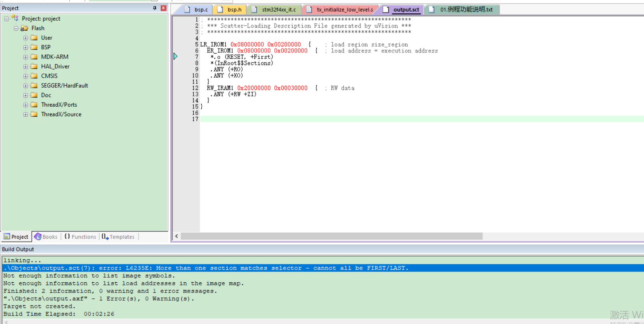Click the 'Target not created.' output line
The height and width of the screenshot is (324, 644).
click(40, 306)
